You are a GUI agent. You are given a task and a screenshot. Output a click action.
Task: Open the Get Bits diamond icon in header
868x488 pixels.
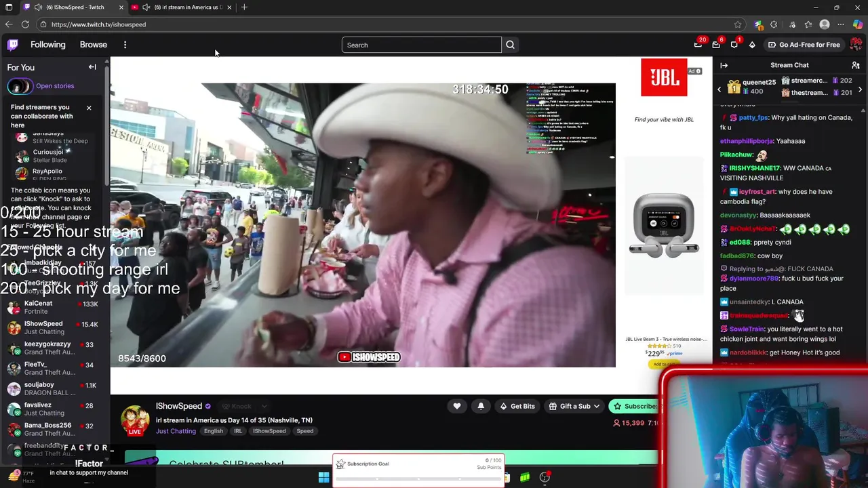752,45
